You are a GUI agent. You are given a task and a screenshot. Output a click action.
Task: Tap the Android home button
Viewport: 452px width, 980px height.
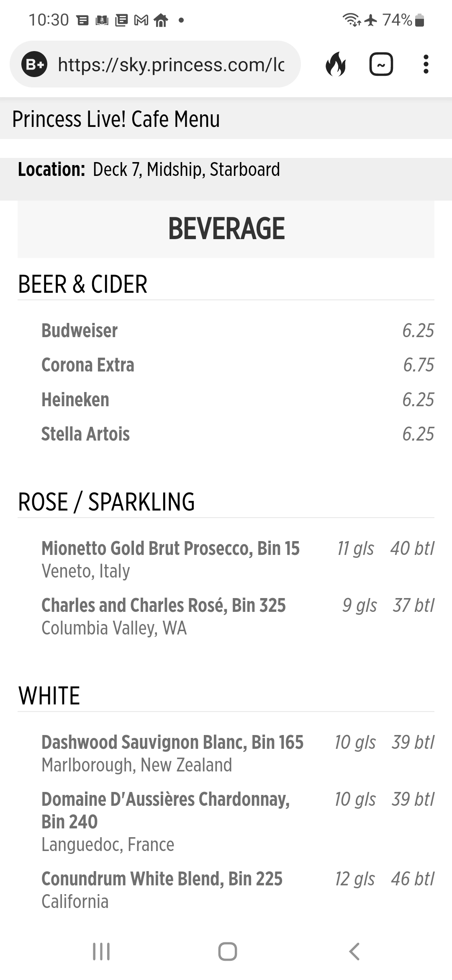pos(228,951)
